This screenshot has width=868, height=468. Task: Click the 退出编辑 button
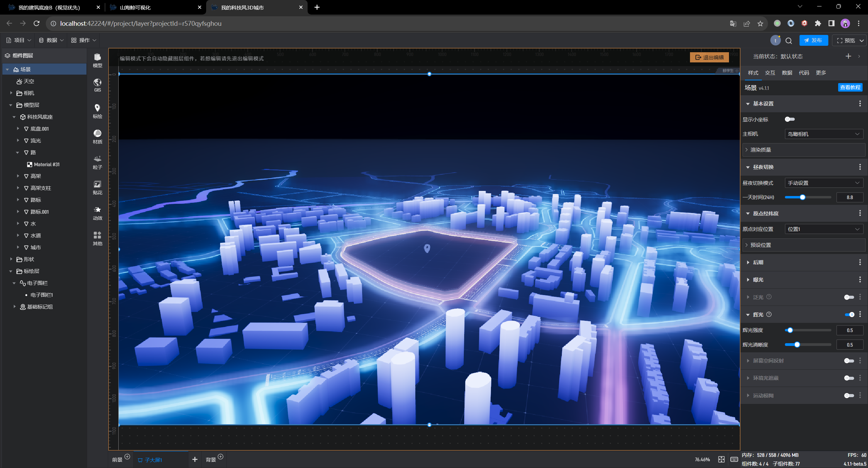click(709, 57)
